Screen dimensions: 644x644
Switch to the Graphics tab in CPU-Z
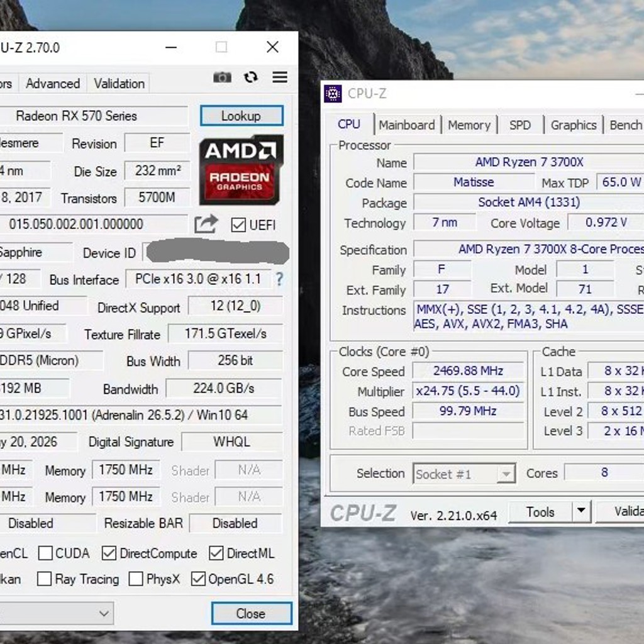tap(574, 125)
